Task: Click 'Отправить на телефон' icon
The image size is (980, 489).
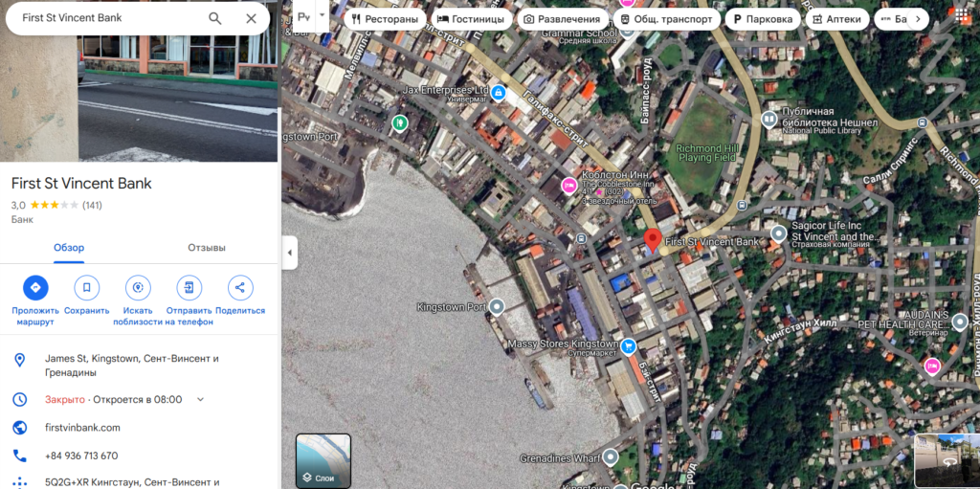Action: click(x=189, y=287)
